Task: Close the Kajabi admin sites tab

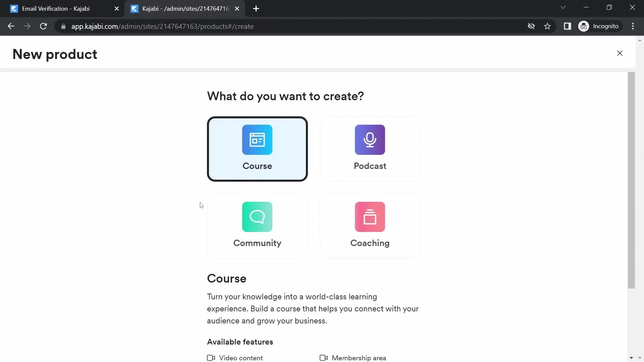Action: 237,9
